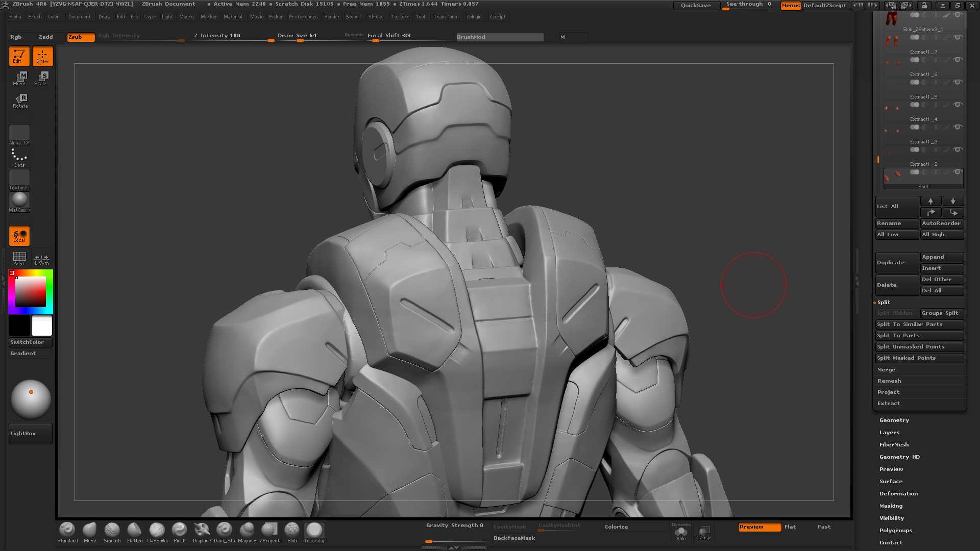The width and height of the screenshot is (980, 551).
Task: Choose the TrimAdaptive brush
Action: [314, 533]
